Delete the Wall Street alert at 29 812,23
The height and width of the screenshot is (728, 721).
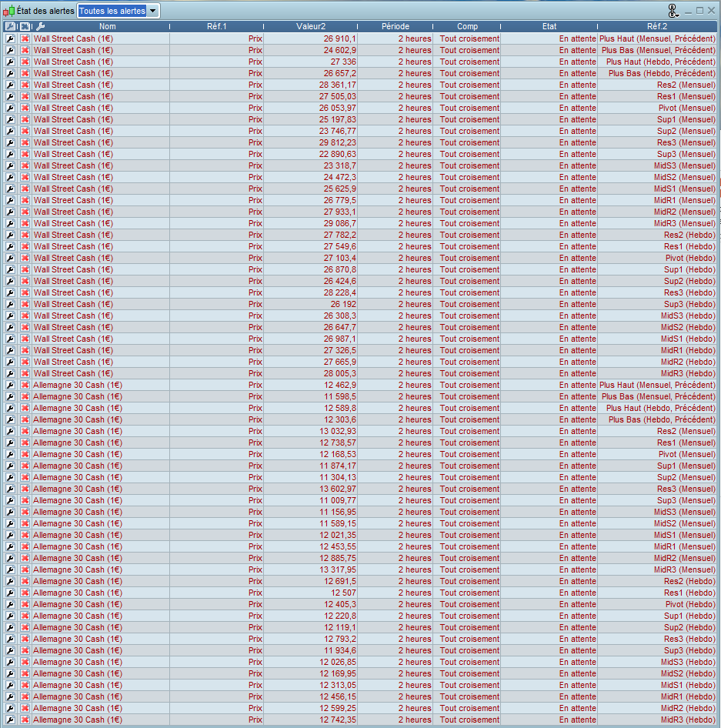pos(25,142)
